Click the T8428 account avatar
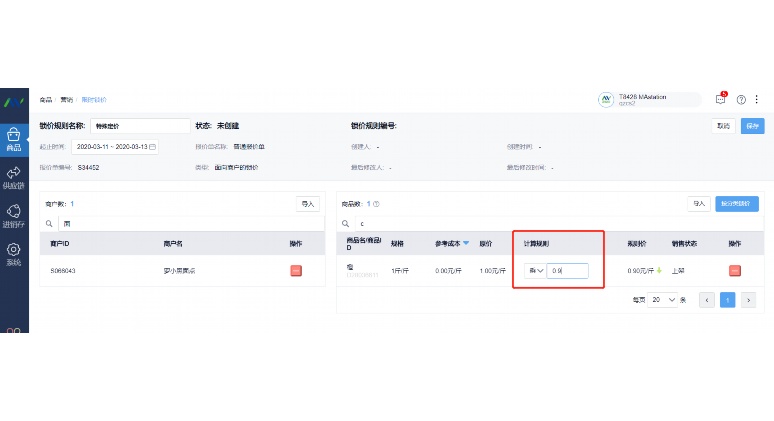Screen dimensions: 774x421 tap(606, 100)
